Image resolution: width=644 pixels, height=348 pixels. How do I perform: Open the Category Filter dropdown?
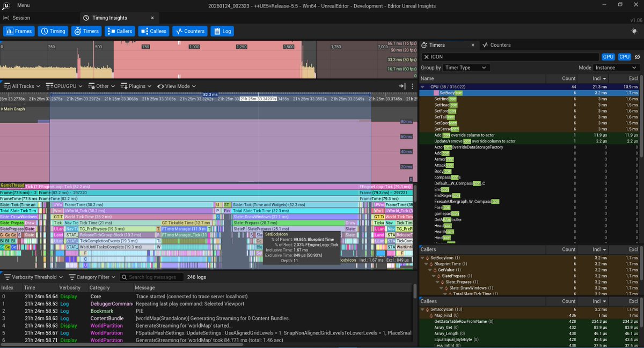(91, 277)
